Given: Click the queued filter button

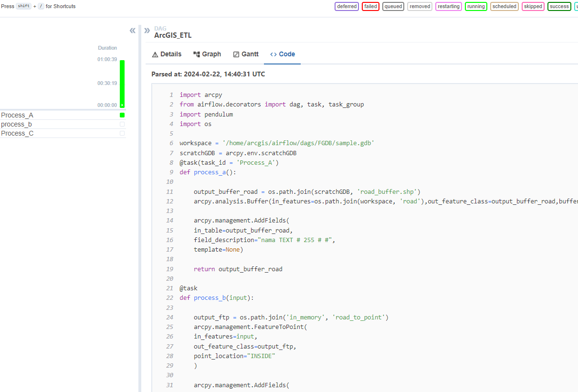Looking at the screenshot, I should pos(393,6).
